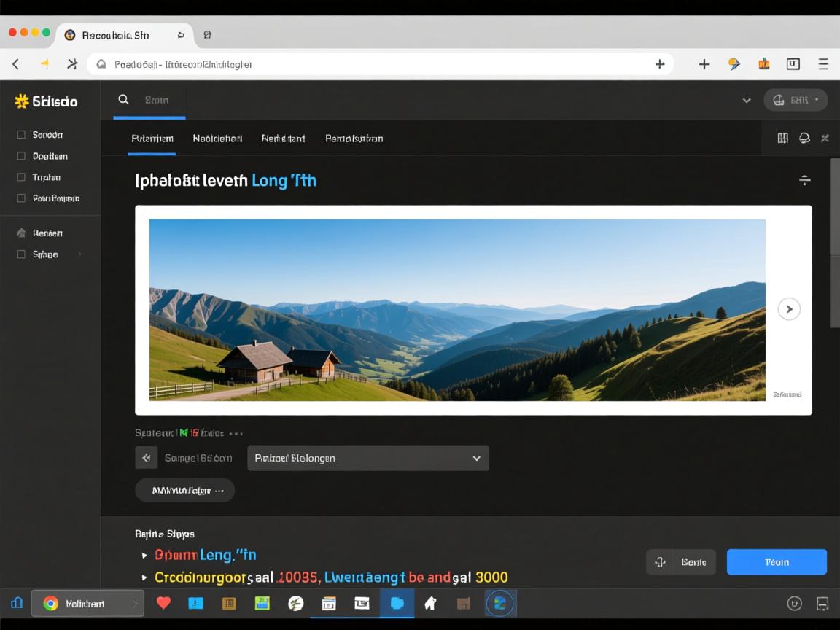Expand the first triangle item in bottom list
840x630 pixels.
point(144,556)
